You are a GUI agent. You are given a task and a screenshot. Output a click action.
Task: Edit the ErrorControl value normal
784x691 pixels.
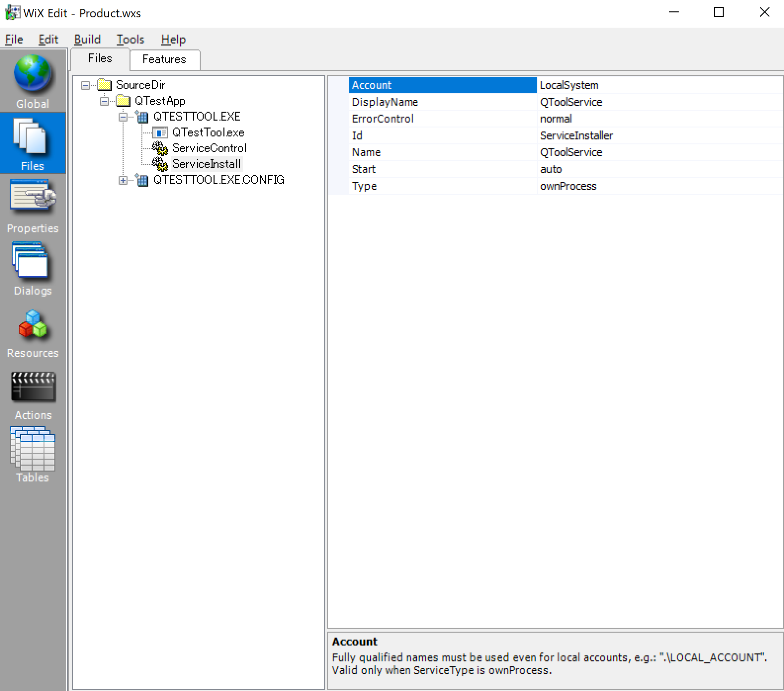pyautogui.click(x=660, y=119)
